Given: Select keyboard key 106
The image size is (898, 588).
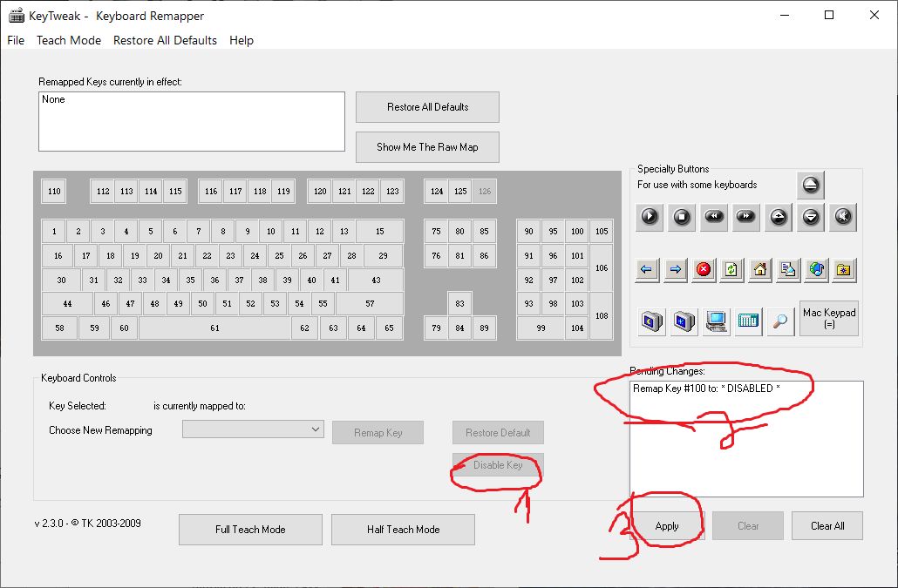Looking at the screenshot, I should coord(602,267).
